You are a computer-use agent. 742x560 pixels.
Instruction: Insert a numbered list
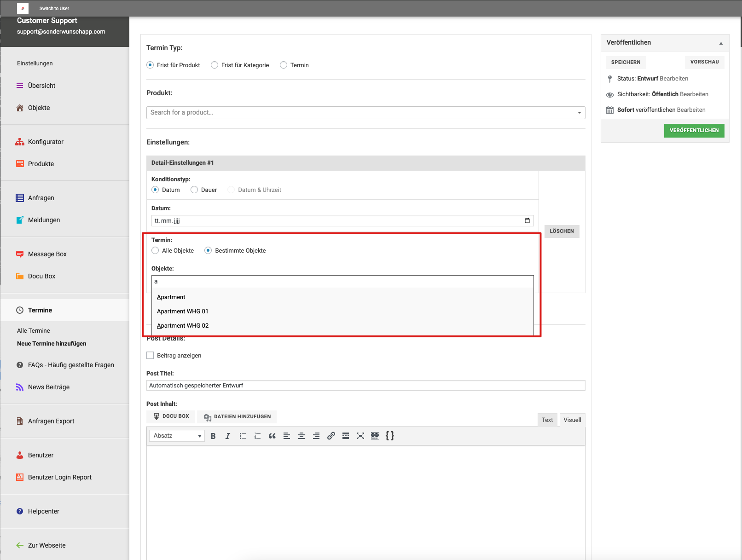(257, 436)
